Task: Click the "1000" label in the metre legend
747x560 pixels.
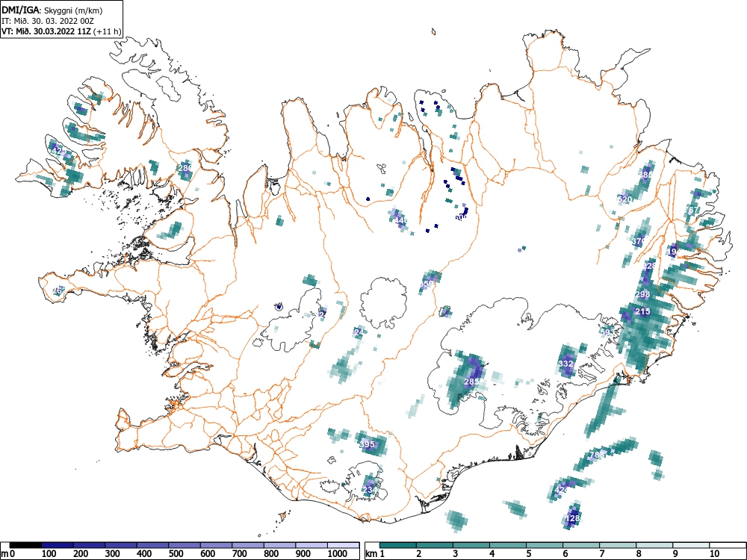Action: 338,554
